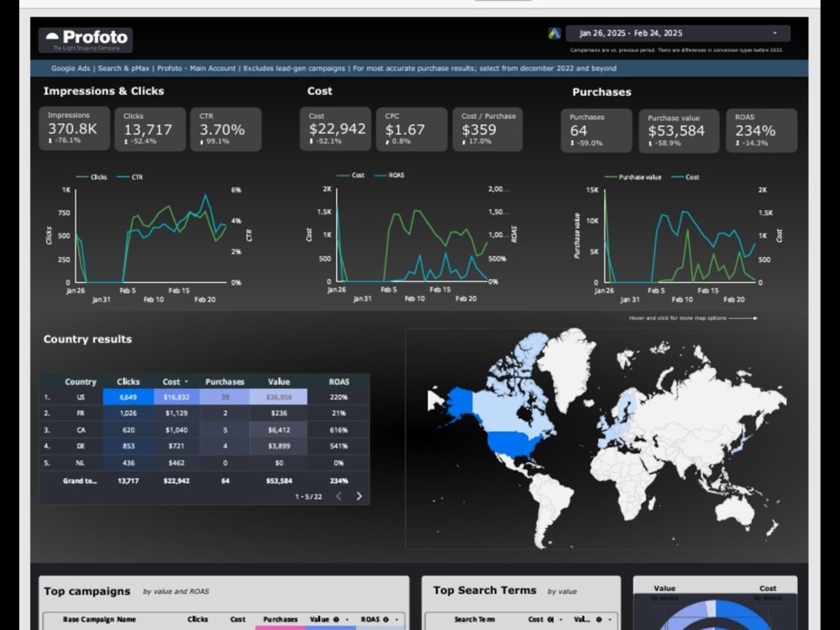Select the Cost / Purchase $359 scorecard

pos(487,129)
